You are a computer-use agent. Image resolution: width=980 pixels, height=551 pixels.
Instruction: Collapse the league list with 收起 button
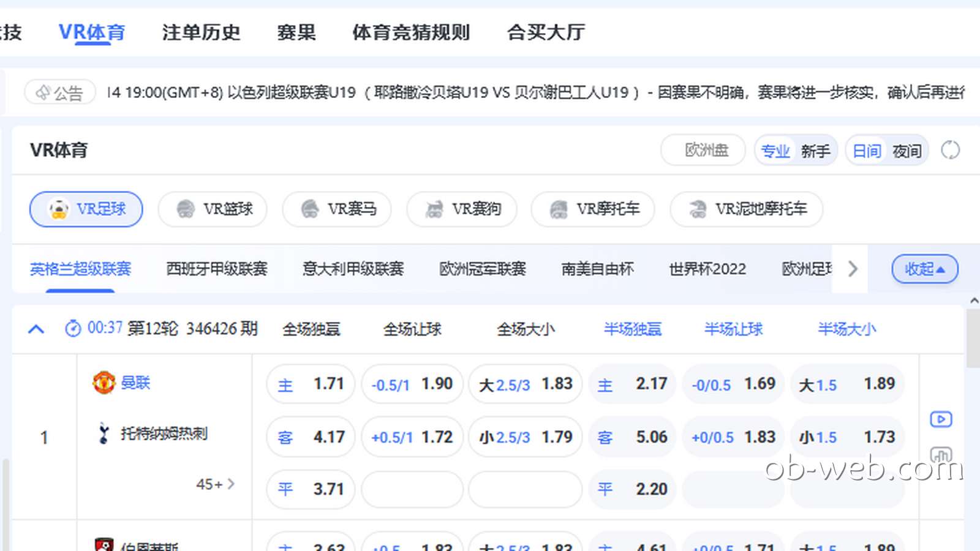coord(925,269)
